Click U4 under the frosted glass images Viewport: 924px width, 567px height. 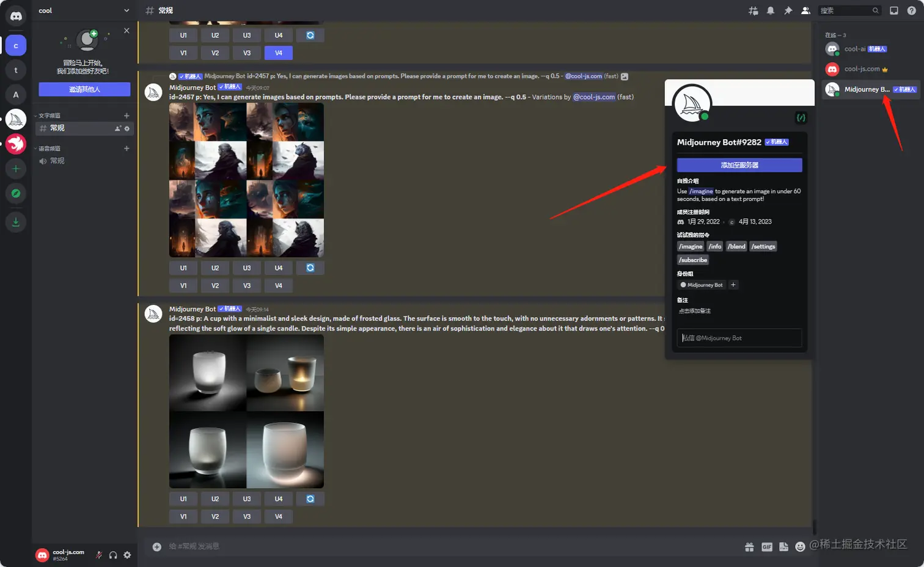coord(279,499)
